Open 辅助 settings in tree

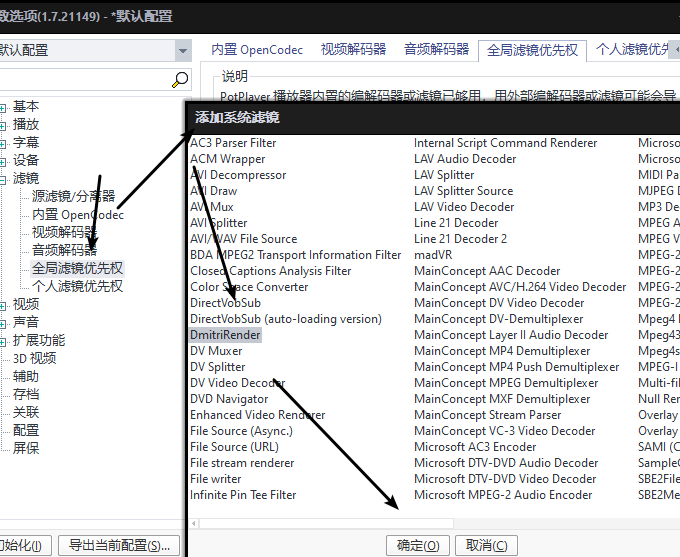tap(26, 377)
